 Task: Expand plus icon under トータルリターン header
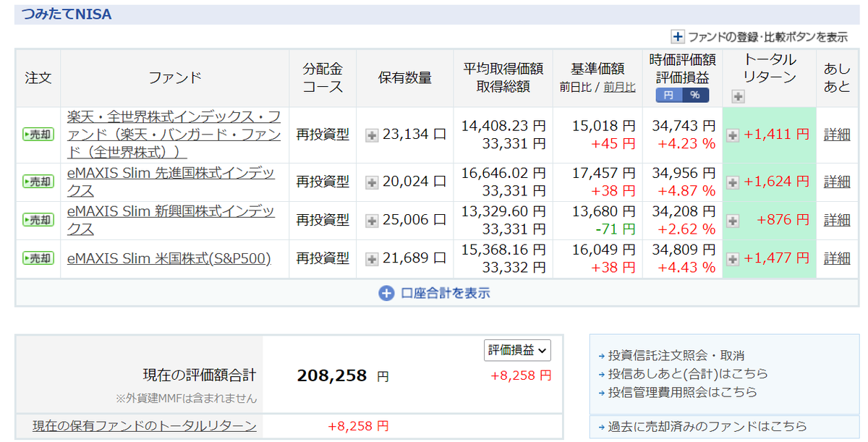[737, 96]
